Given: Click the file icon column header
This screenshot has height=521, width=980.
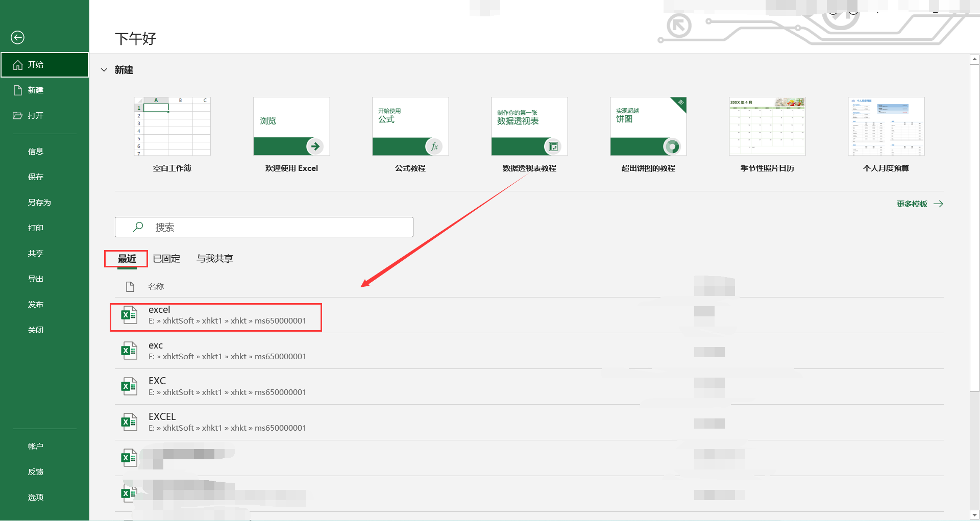Looking at the screenshot, I should [130, 287].
